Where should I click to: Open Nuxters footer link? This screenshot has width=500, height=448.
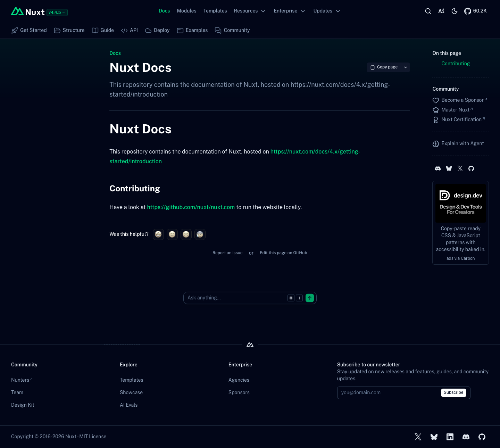point(22,380)
